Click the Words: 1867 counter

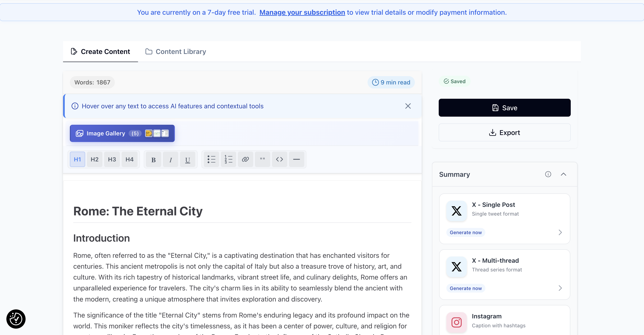pos(92,82)
